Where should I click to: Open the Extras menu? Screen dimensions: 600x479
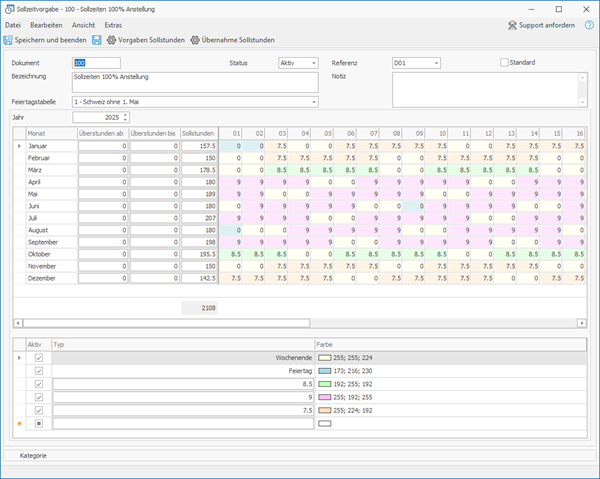(113, 25)
